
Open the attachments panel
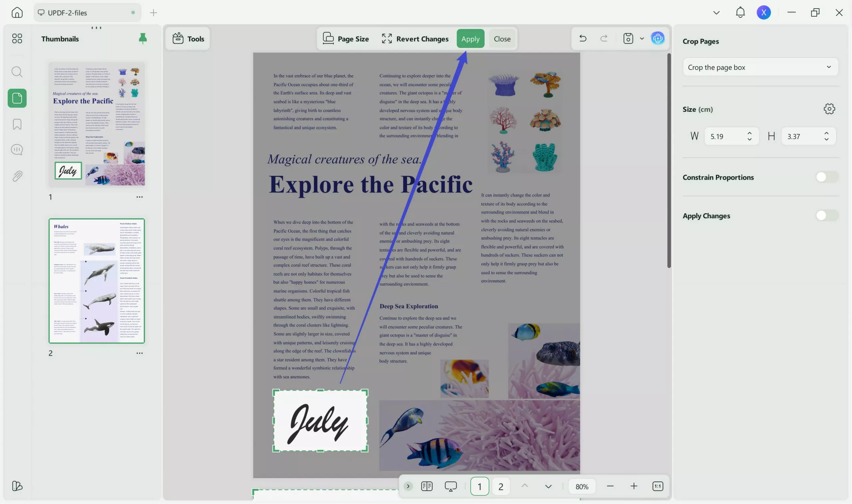[x=17, y=176]
